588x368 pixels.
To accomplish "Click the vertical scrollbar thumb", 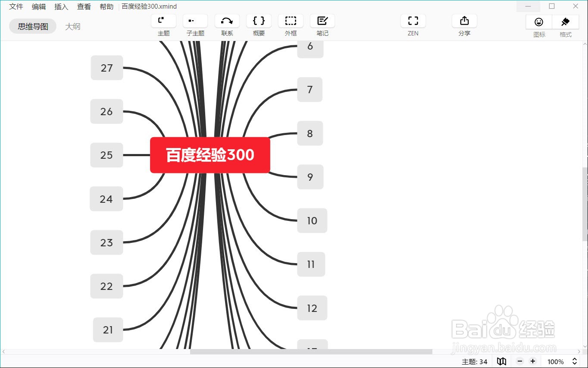I will [x=585, y=204].
